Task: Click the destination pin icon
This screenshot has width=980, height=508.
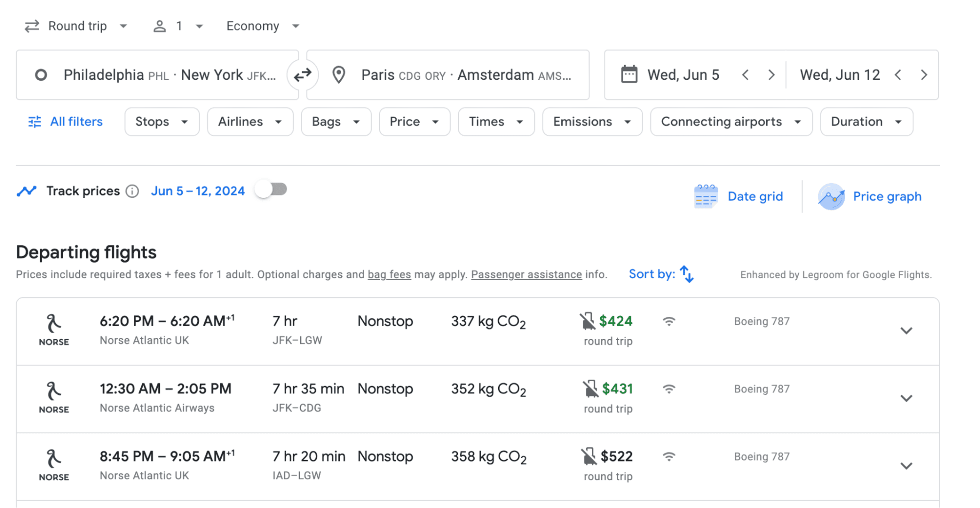Action: (339, 75)
